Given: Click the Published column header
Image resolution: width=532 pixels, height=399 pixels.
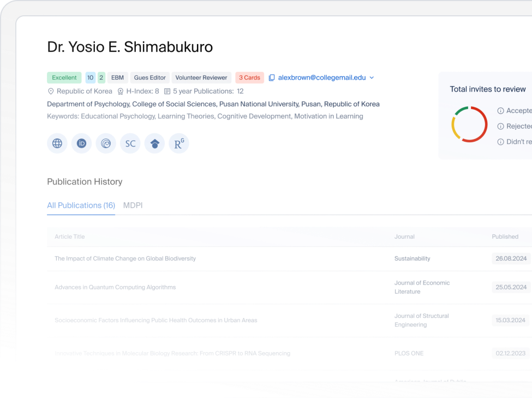Looking at the screenshot, I should coord(505,237).
